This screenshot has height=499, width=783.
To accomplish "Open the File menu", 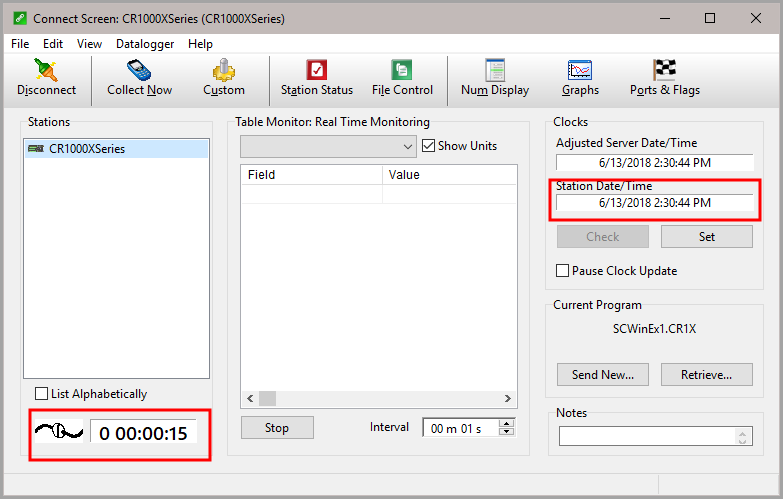I will 20,44.
